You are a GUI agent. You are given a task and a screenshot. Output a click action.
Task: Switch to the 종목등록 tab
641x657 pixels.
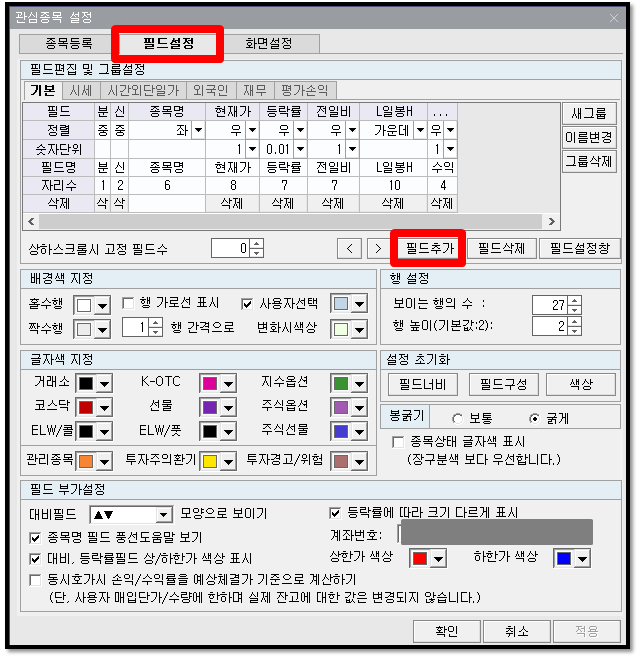click(x=69, y=44)
